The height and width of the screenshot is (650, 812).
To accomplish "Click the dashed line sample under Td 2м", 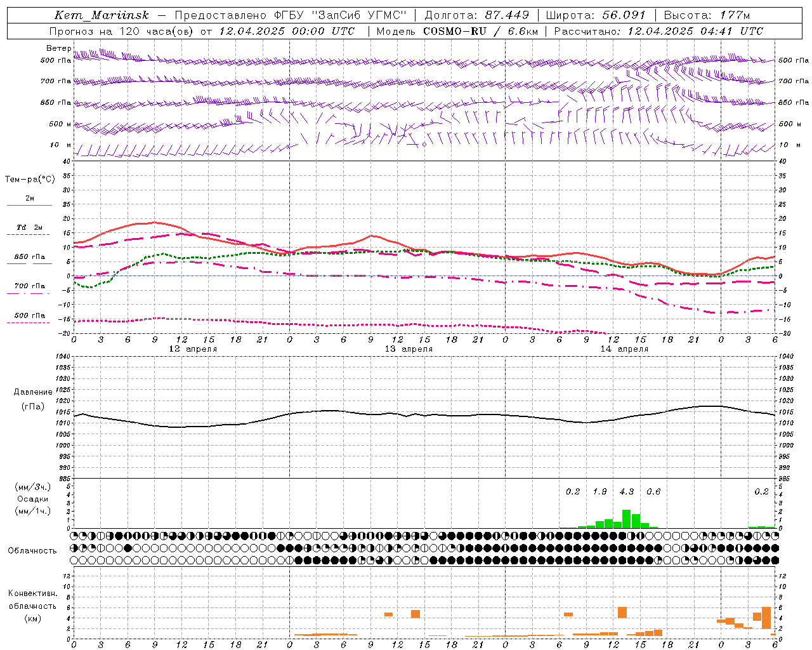I will pyautogui.click(x=29, y=235).
